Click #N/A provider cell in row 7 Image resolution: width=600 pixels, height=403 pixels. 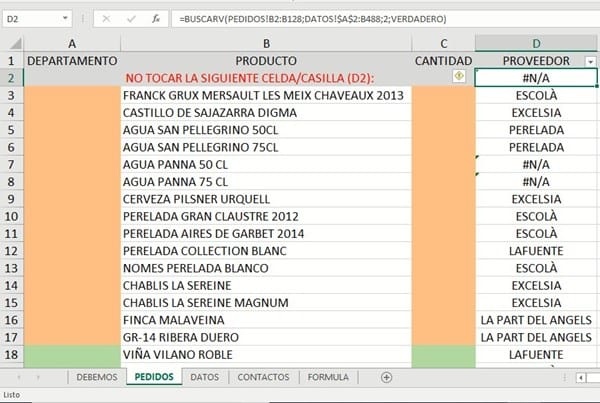pos(536,165)
